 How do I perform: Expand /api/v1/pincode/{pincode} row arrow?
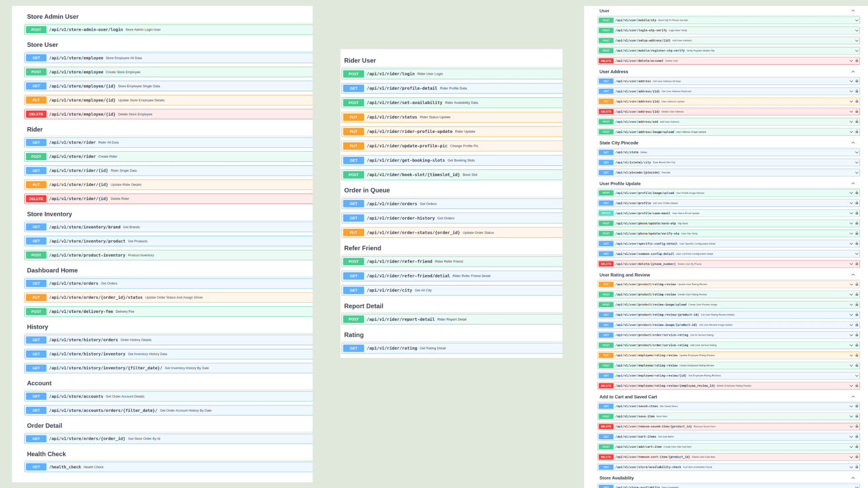tap(856, 173)
